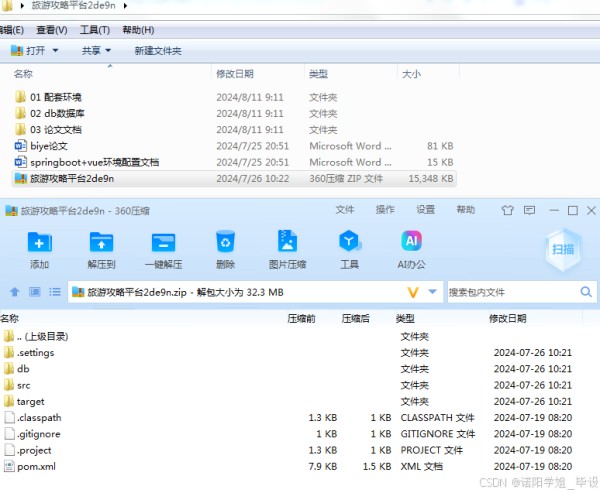Viewport: 600px width, 493px height.
Task: Switch to icon view mode button
Action: 35,292
